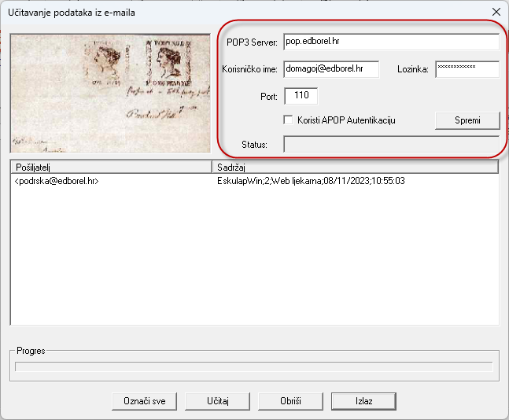
Task: Sort by the Pošiljatelj column header
Action: (111, 168)
